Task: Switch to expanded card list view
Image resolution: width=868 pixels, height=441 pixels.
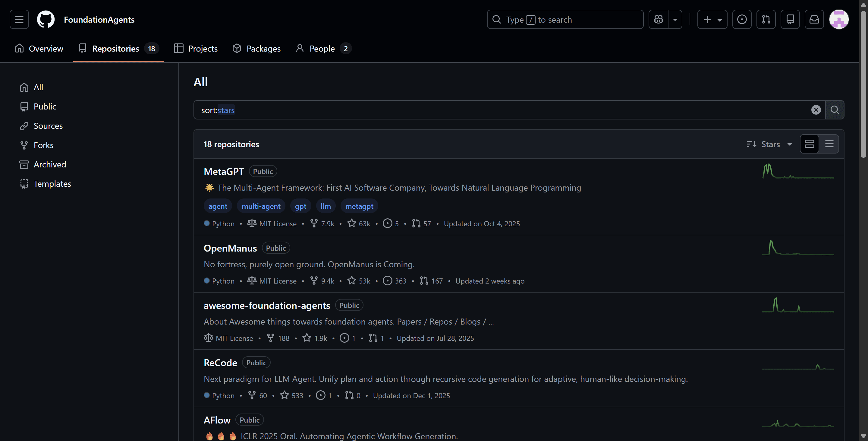Action: click(x=809, y=144)
